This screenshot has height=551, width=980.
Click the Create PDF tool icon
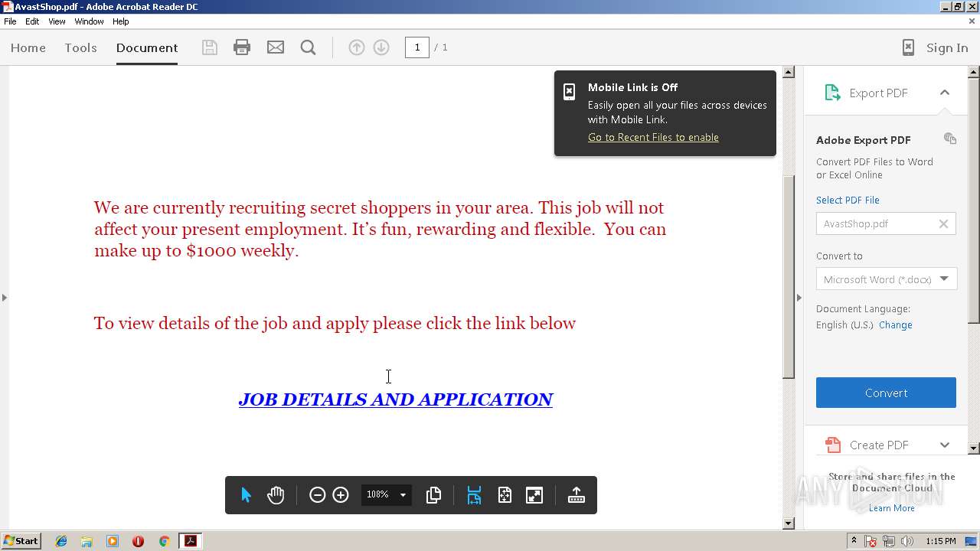click(x=832, y=445)
